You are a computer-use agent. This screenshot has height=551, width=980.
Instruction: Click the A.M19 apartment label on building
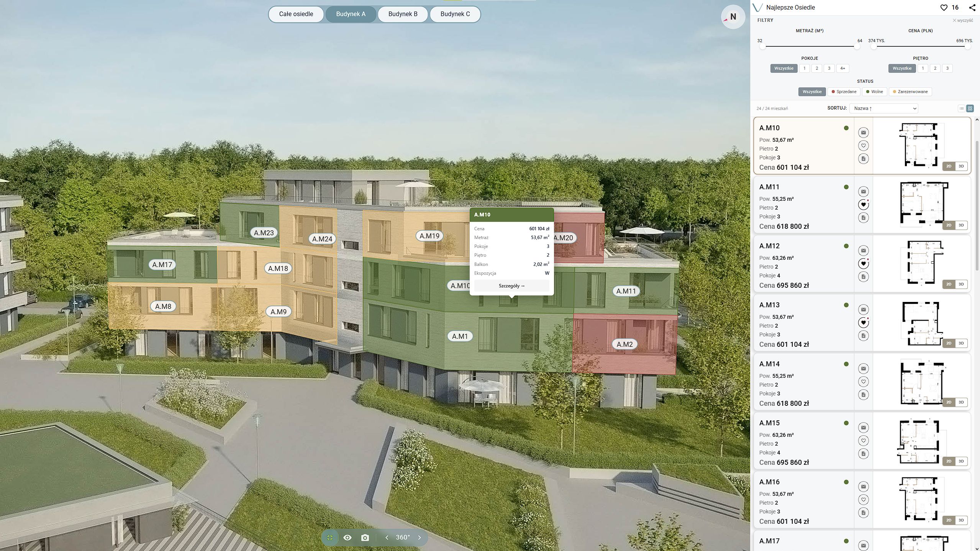coord(429,236)
